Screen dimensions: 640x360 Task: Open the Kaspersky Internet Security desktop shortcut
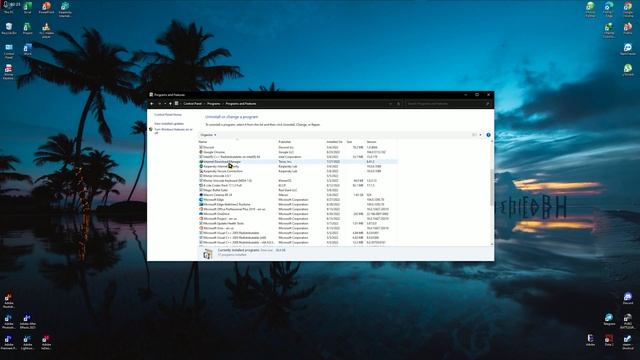click(65, 9)
